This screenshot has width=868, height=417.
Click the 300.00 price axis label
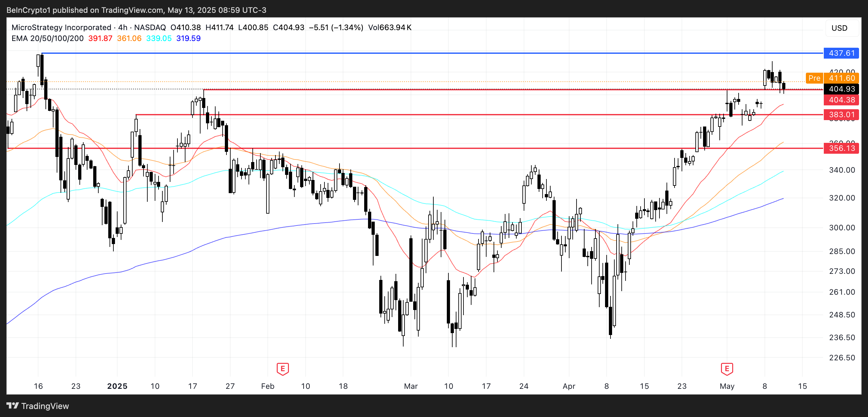coord(842,228)
